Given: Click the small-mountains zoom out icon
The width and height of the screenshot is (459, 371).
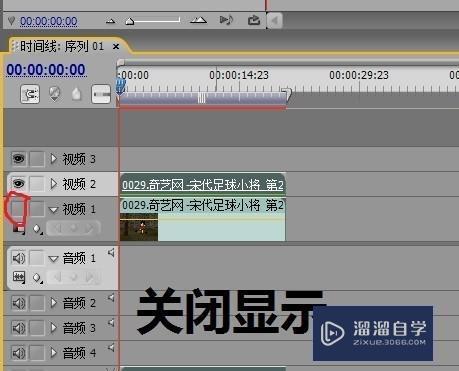Looking at the screenshot, I should click(x=110, y=22).
